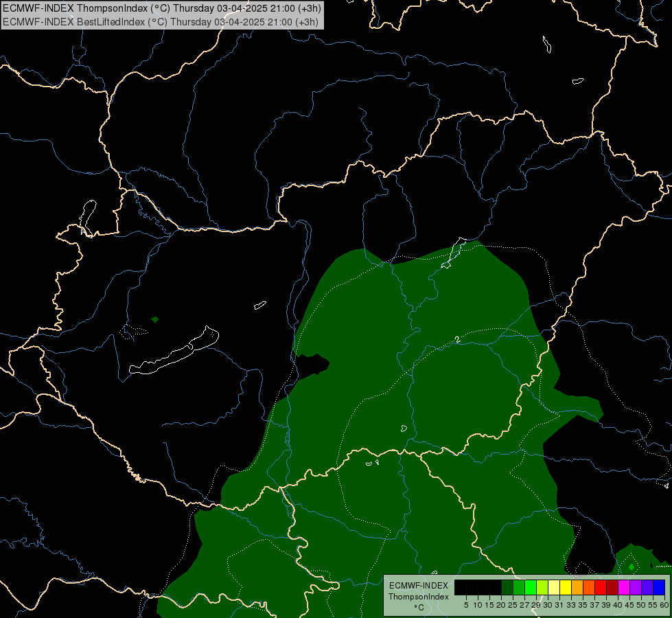Select the violet 50–55 legend swatch

647,587
